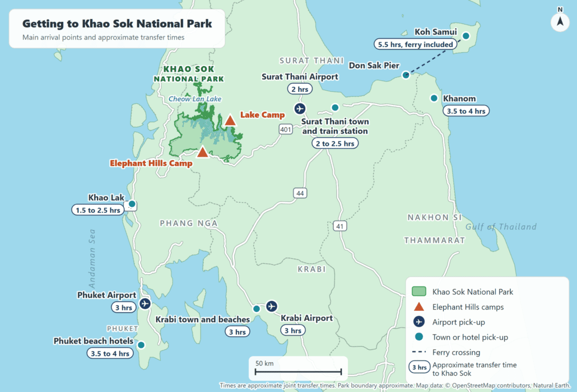The image size is (577, 392).
Task: Click the 'Cheow Lan Lake' label
Action: 194,99
